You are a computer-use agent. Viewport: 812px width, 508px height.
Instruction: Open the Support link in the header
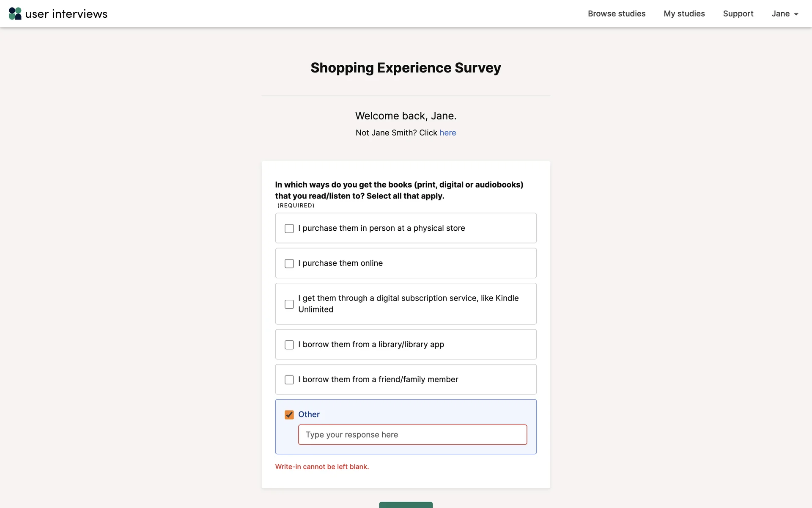coord(738,14)
